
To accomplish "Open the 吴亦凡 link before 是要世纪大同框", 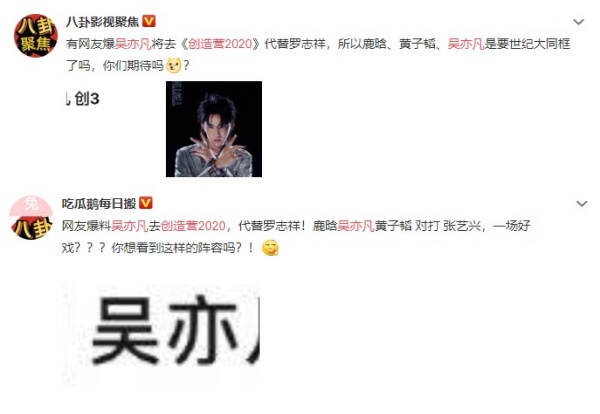I will 466,44.
